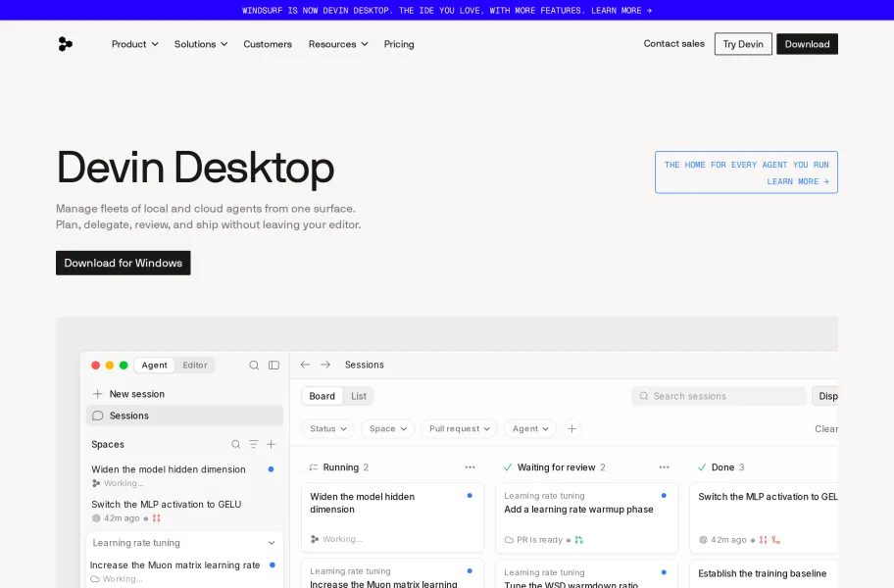
Task: Click the Contact sales link
Action: [673, 43]
